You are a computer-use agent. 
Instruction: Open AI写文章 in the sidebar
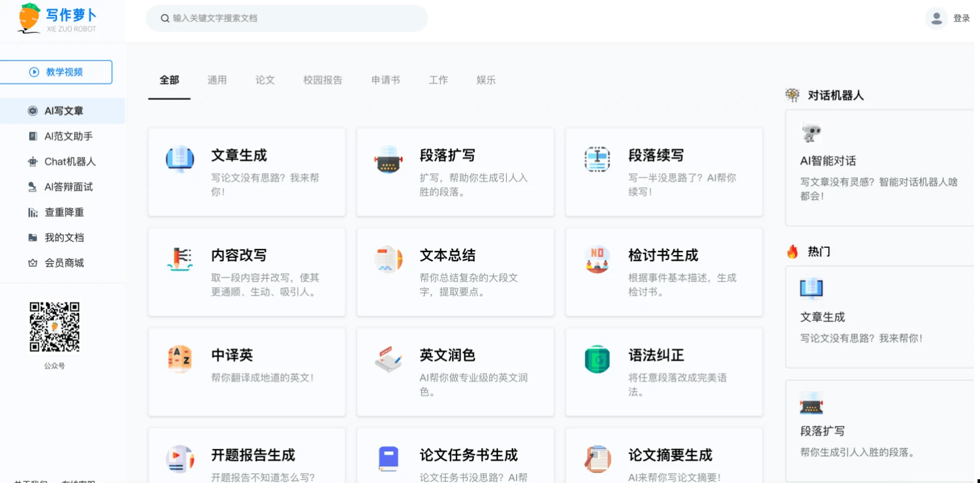coord(62,111)
